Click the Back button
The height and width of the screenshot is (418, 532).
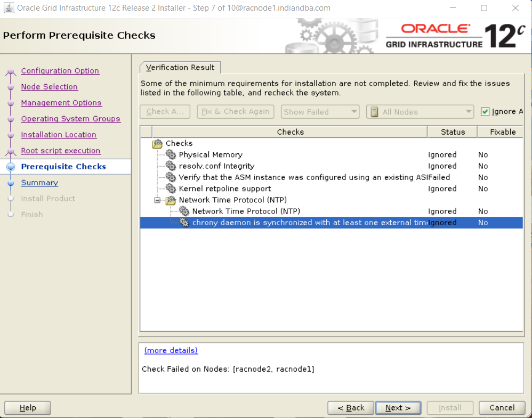(351, 408)
